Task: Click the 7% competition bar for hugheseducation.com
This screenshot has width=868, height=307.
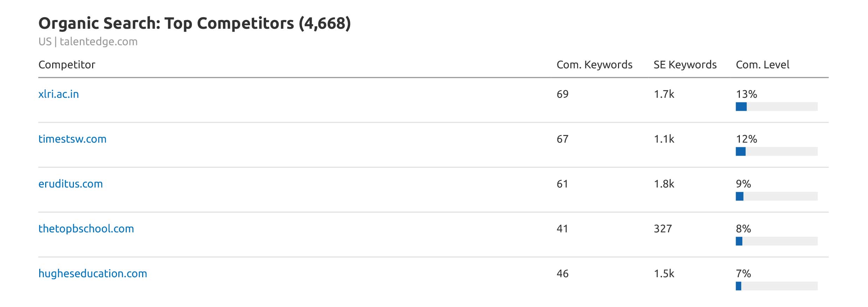Action: point(776,286)
